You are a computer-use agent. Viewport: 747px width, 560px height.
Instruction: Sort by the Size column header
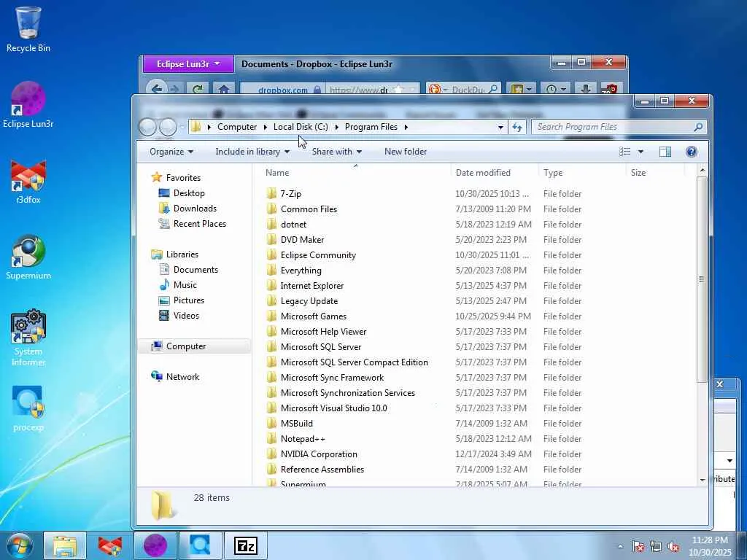655,172
